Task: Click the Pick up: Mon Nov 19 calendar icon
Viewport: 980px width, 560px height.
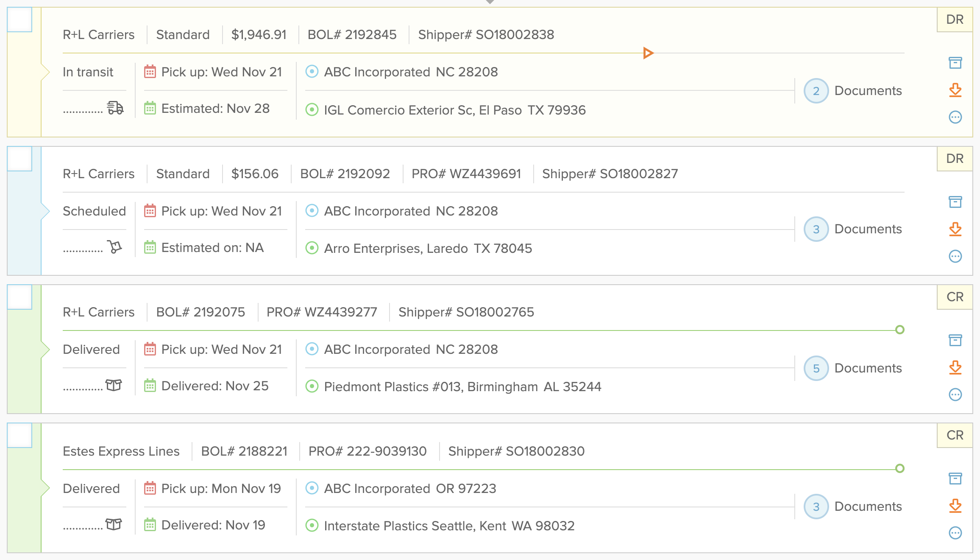Action: [150, 488]
